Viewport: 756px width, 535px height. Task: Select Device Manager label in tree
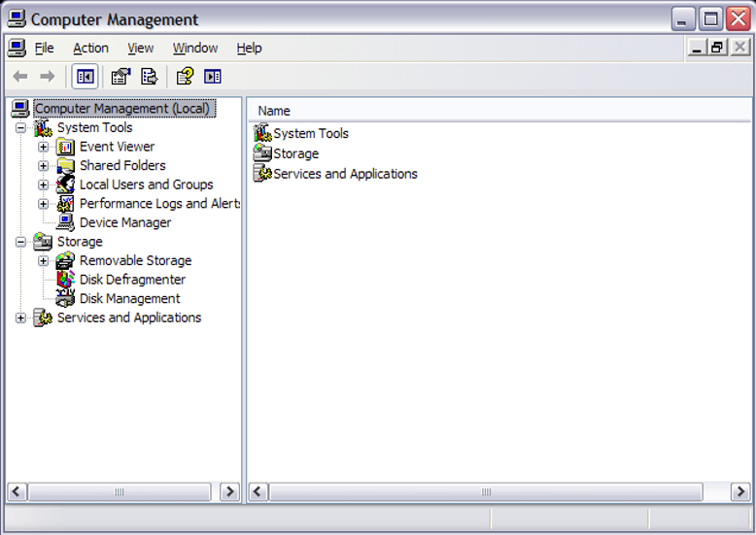tap(125, 222)
